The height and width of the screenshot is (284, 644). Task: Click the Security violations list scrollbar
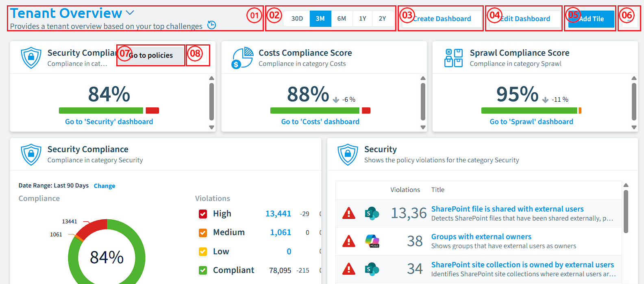626,212
